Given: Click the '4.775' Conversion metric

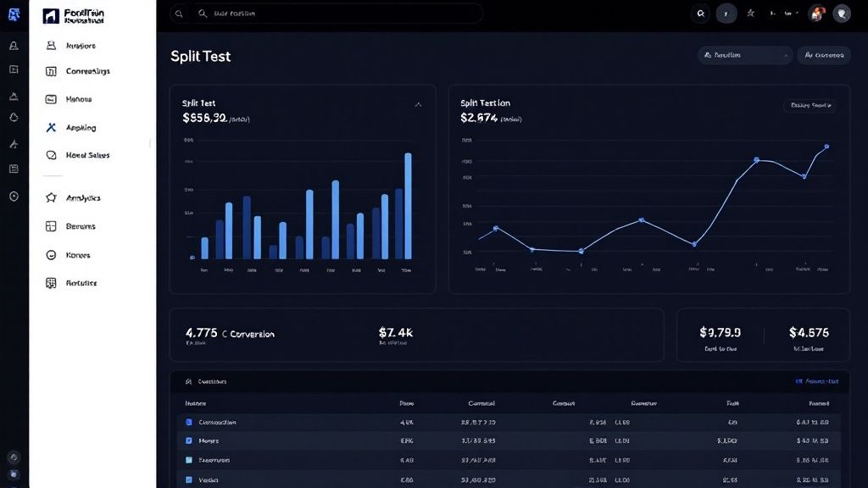Looking at the screenshot, I should click(x=230, y=333).
